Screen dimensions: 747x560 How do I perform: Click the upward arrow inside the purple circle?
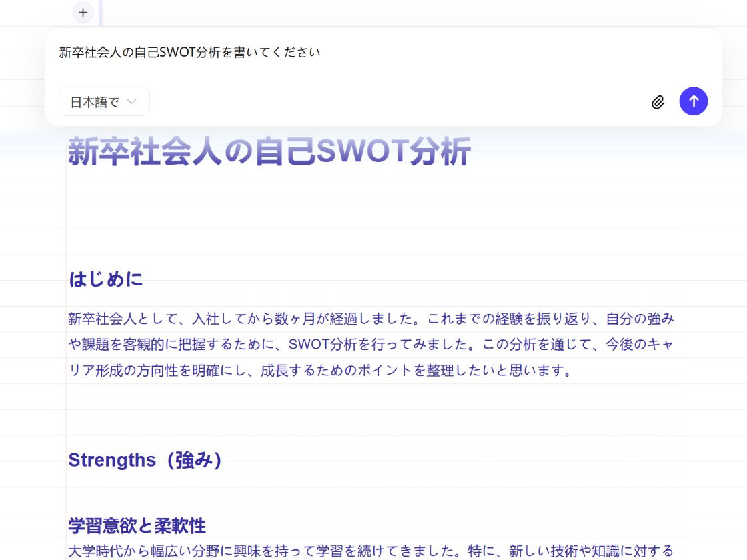pos(694,101)
